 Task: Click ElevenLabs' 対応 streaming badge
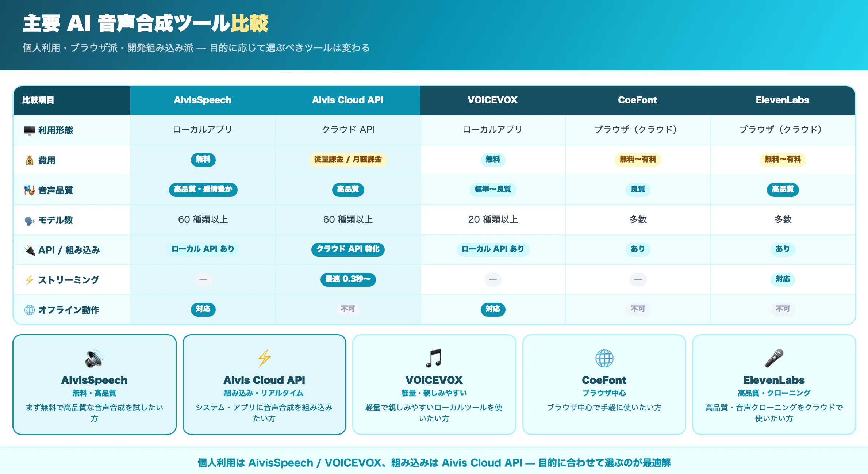click(x=783, y=279)
